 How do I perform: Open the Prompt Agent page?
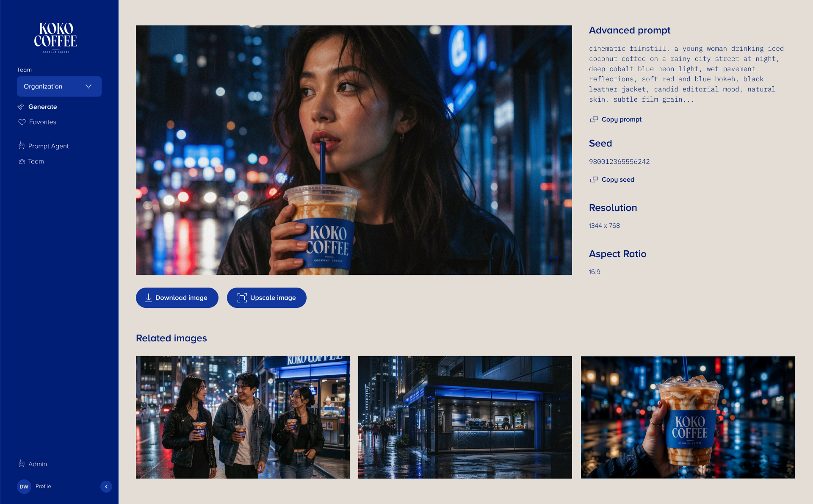pos(43,146)
